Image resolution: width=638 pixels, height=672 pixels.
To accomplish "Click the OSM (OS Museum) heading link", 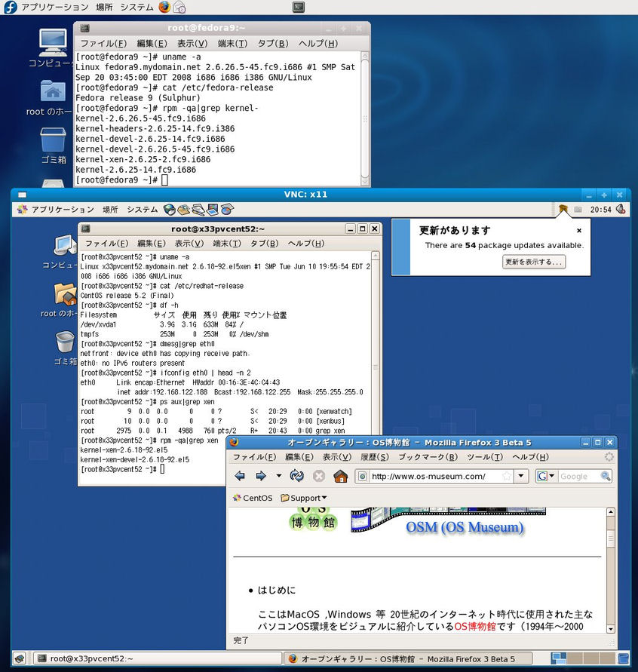I will pos(465,527).
